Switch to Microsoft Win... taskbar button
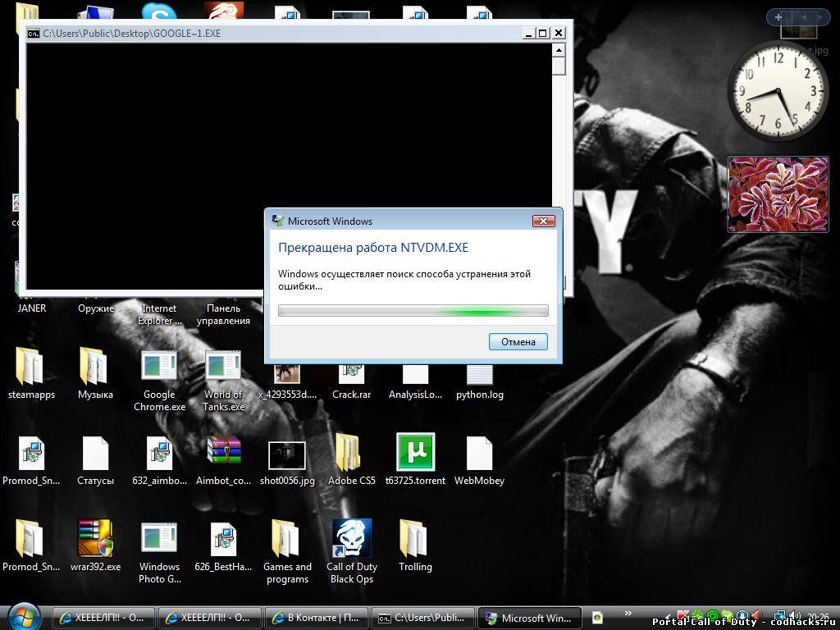Viewport: 840px width, 630px height. click(529, 619)
